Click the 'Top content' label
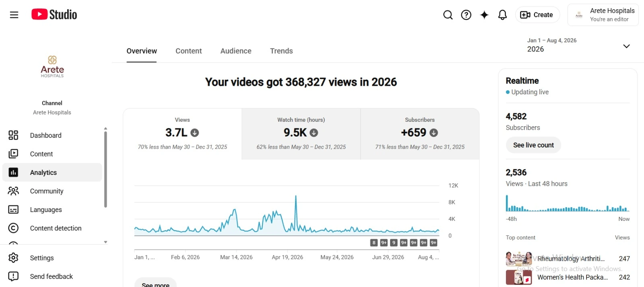Screen dimensions: 644x287 (520, 238)
